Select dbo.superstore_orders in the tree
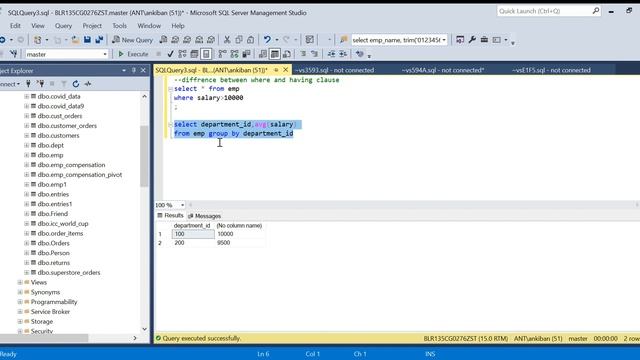 [69, 273]
